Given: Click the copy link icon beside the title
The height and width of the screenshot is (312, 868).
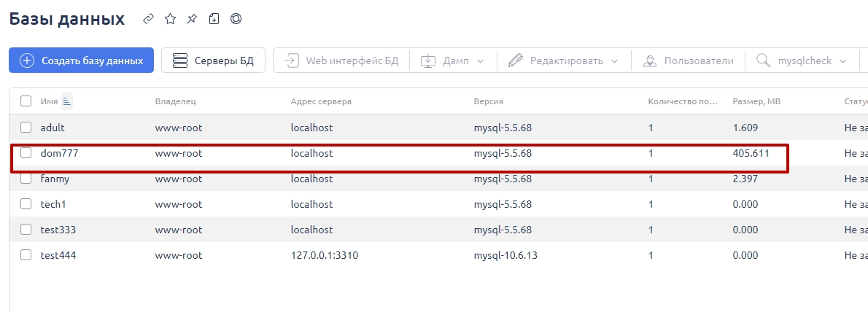Looking at the screenshot, I should click(149, 19).
